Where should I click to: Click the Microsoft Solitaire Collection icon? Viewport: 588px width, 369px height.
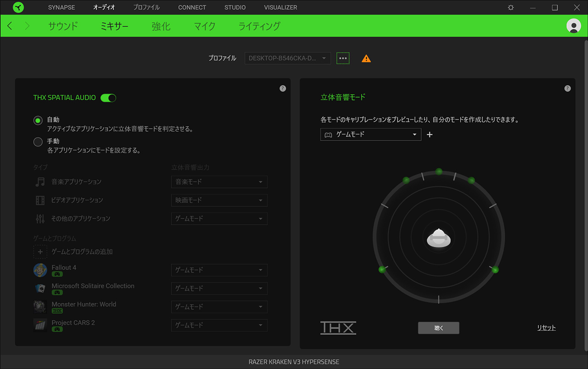pos(40,289)
